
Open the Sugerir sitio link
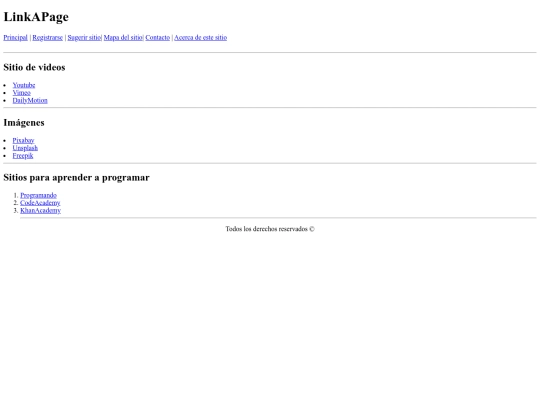[84, 38]
